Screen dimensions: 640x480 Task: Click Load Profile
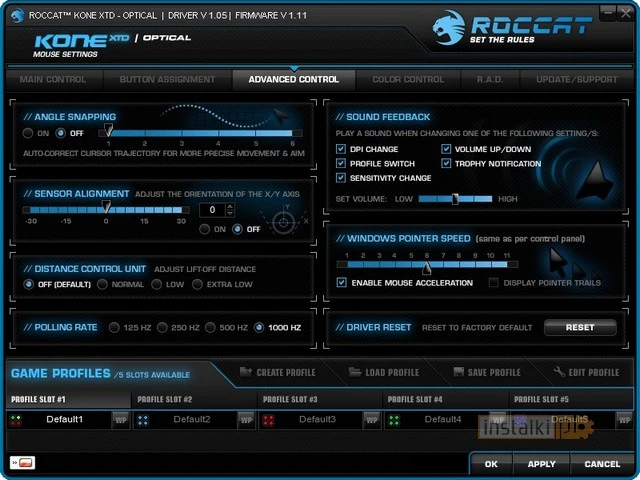[x=384, y=372]
